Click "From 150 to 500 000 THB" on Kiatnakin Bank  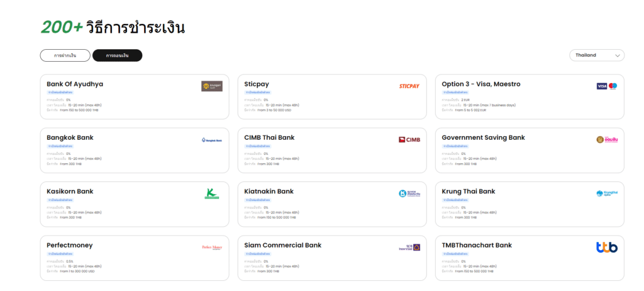point(277,218)
